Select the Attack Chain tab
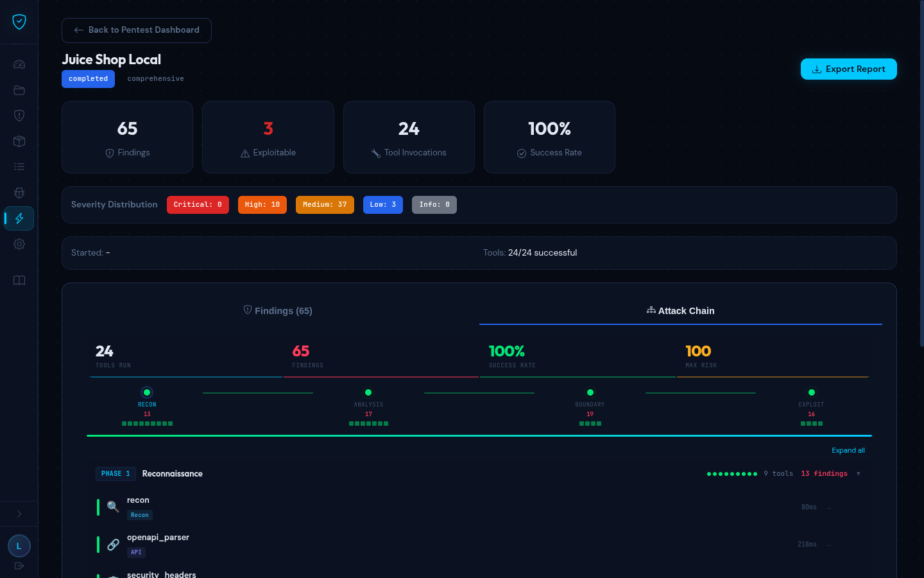The image size is (924, 578). pyautogui.click(x=680, y=311)
